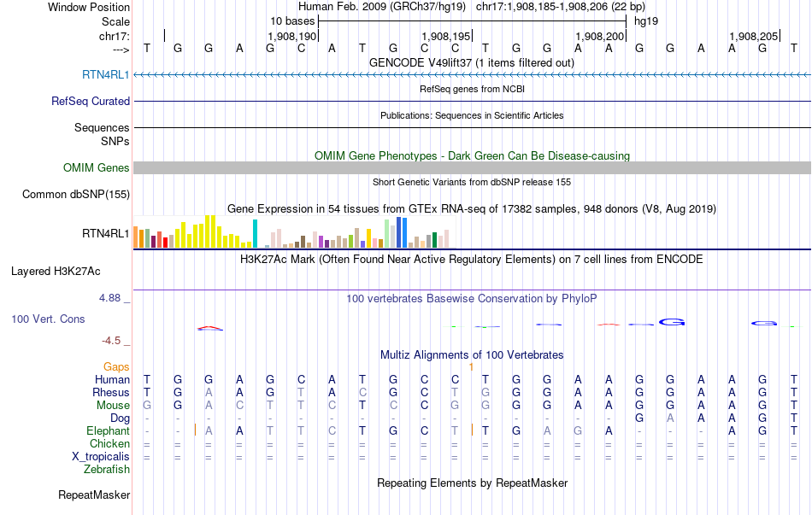This screenshot has width=812, height=515.
Task: Click the Zebrafish species label
Action: coord(107,469)
